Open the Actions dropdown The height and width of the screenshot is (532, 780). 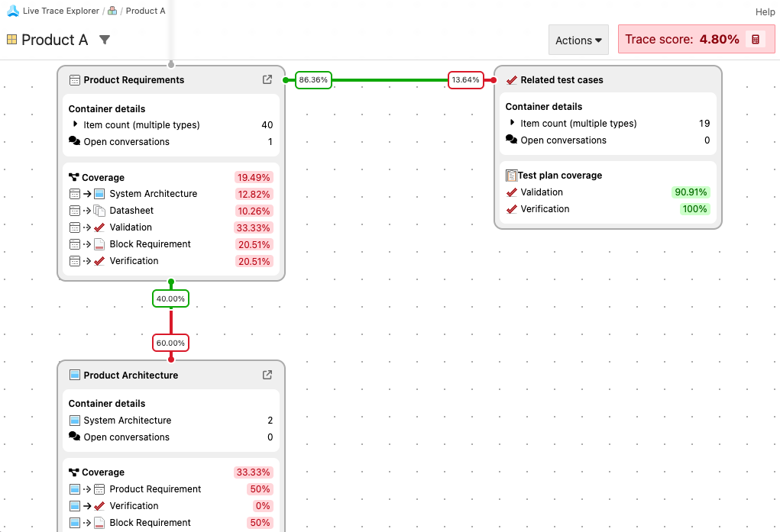tap(578, 39)
